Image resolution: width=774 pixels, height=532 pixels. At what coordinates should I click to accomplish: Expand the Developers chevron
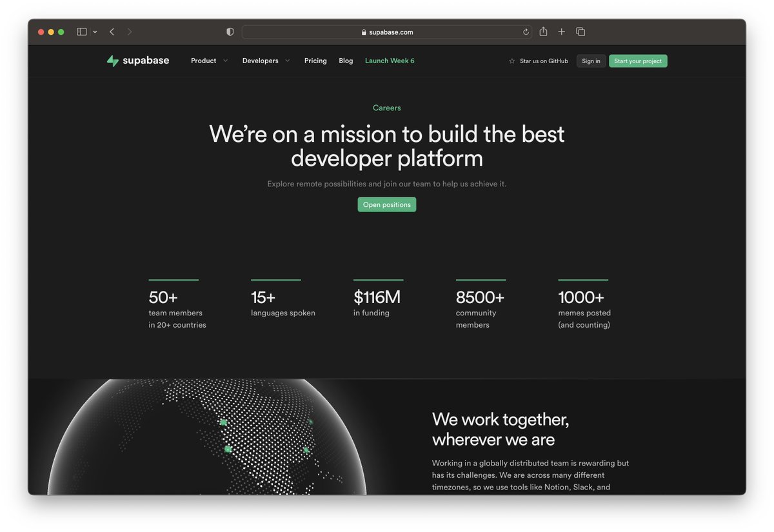(x=288, y=61)
